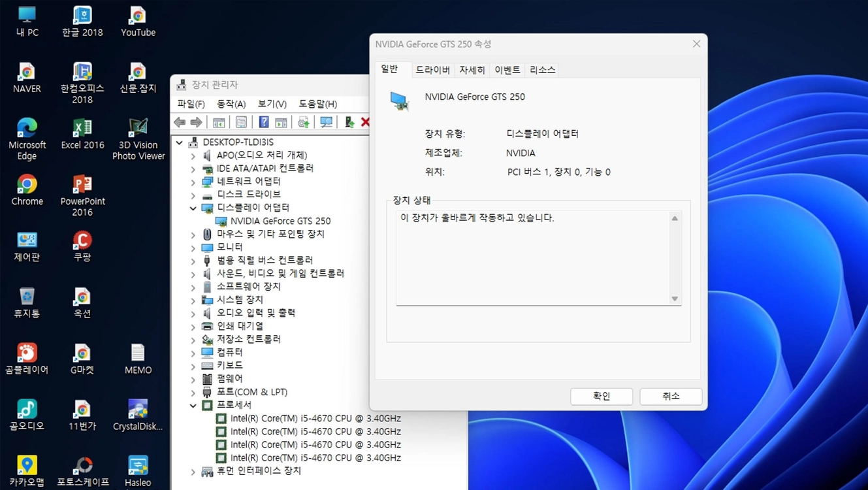Switch to the 드라이버 tab
Viewport: 868px width, 490px height.
point(432,70)
